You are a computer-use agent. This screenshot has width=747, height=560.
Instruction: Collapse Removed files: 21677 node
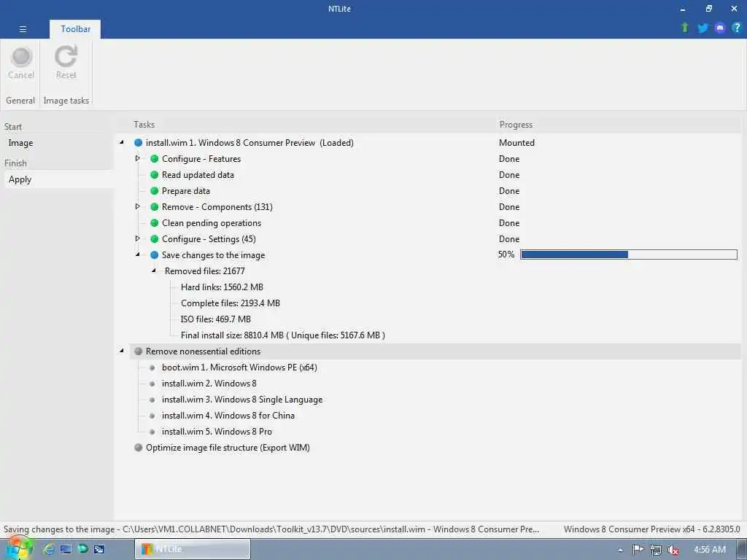pos(154,271)
